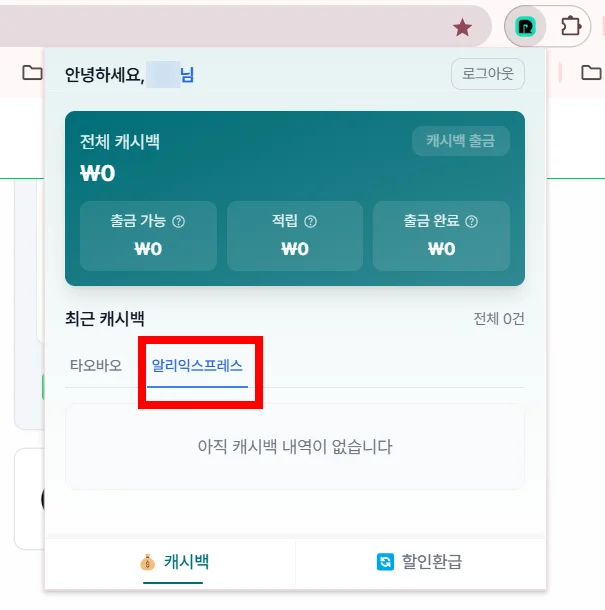Open the green R extension icon
The height and width of the screenshot is (610, 605).
pos(525,26)
